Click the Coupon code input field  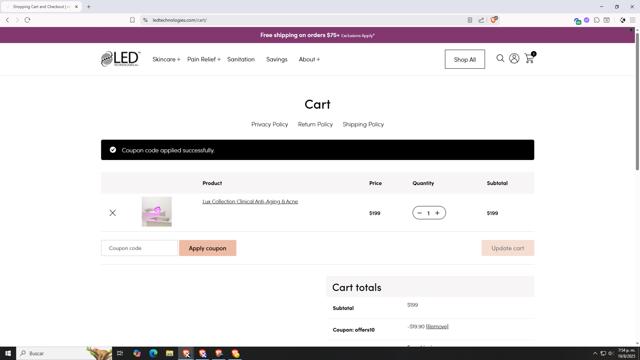tap(139, 248)
